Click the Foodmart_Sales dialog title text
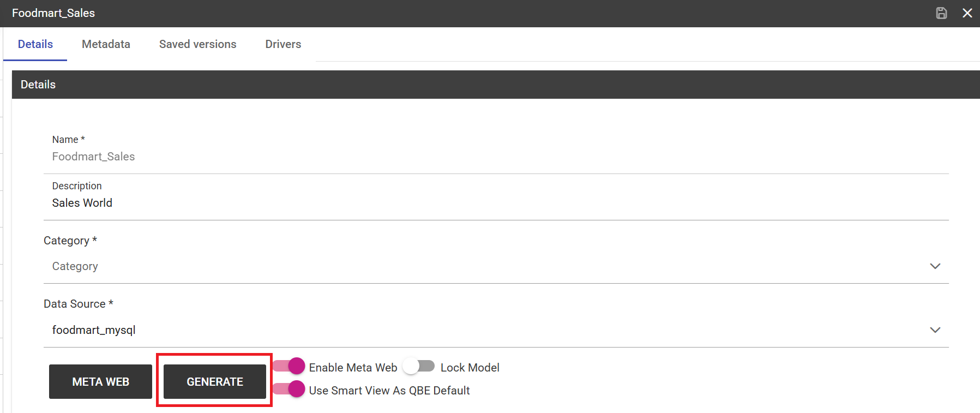The width and height of the screenshot is (980, 413). click(x=53, y=13)
